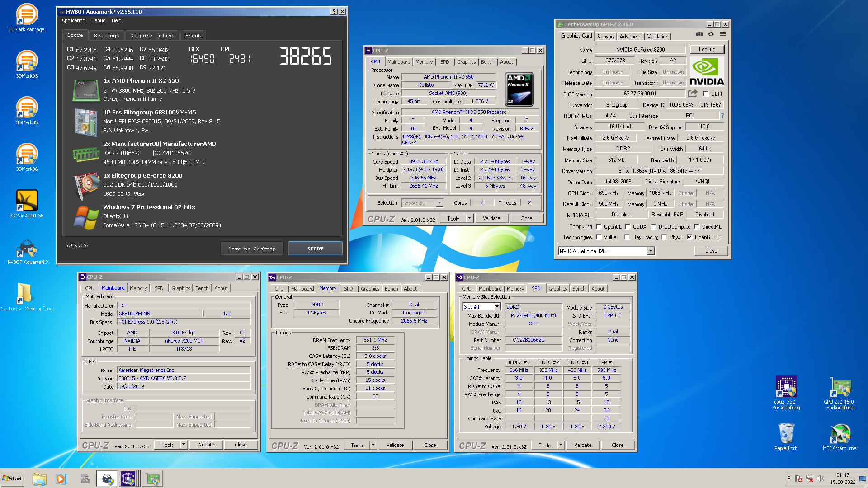Click the Aquamark help question mark button

[334, 12]
